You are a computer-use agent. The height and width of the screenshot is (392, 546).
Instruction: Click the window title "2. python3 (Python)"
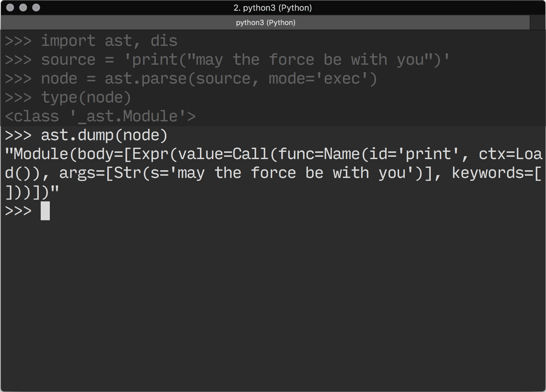[x=273, y=7]
